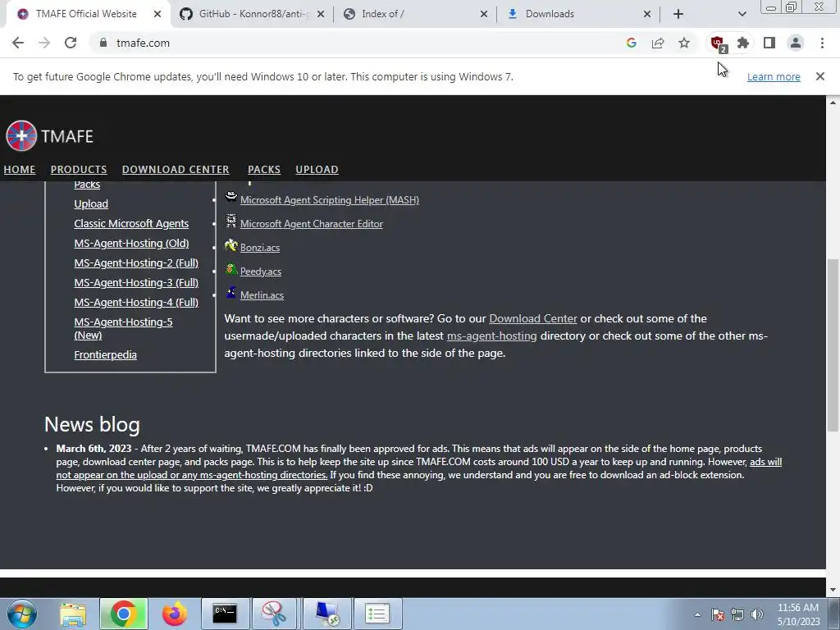840x630 pixels.
Task: Switch to the GitHub Konnor88 tab
Action: [x=254, y=14]
